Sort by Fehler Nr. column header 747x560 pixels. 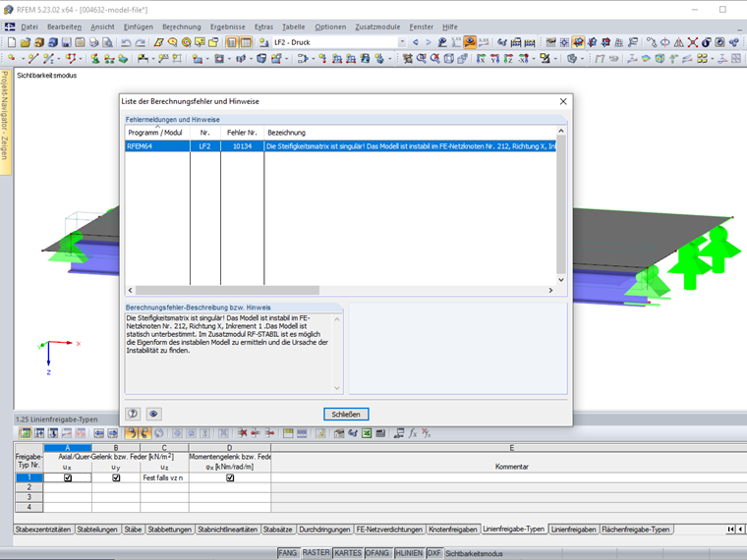[242, 133]
